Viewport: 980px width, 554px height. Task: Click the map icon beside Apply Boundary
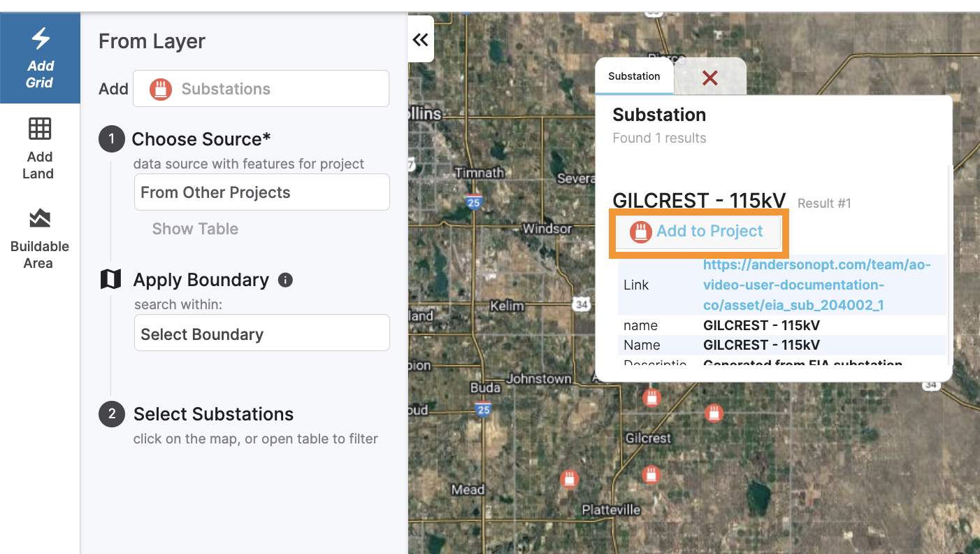click(x=110, y=280)
